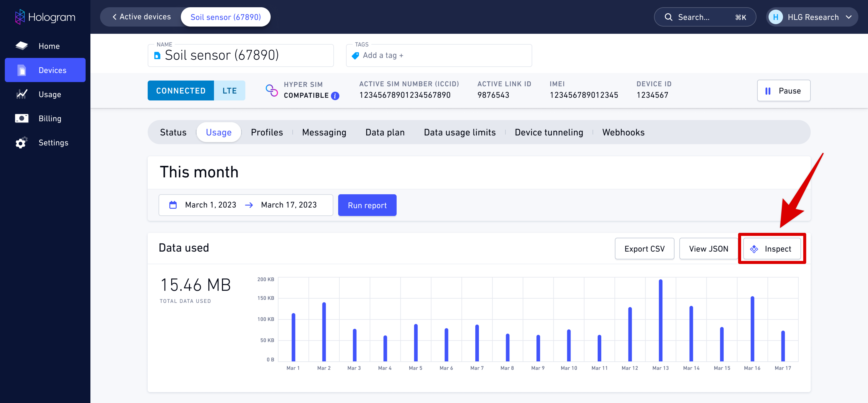Screen dimensions: 868x403
Task: Click View JSON
Action: point(708,249)
